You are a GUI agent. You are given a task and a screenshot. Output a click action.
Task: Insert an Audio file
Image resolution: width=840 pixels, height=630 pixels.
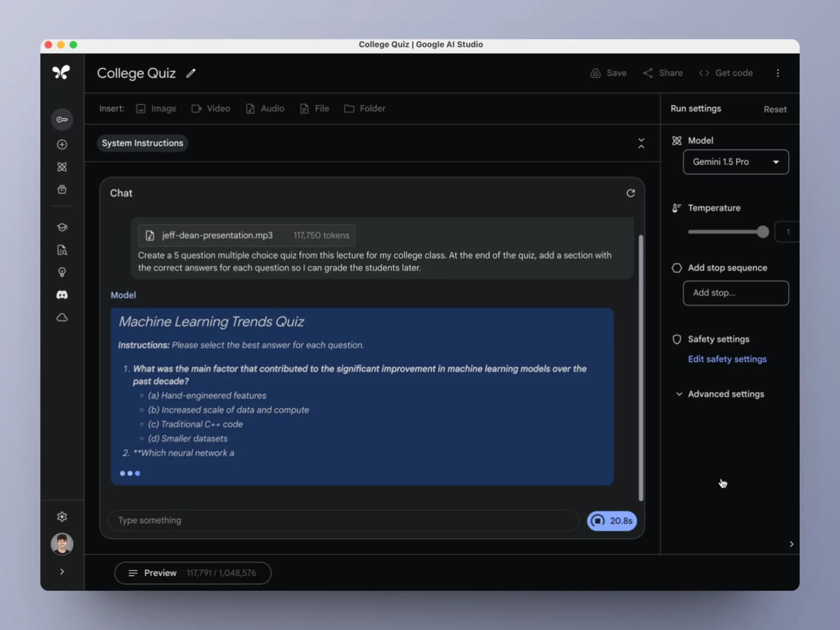click(x=265, y=108)
